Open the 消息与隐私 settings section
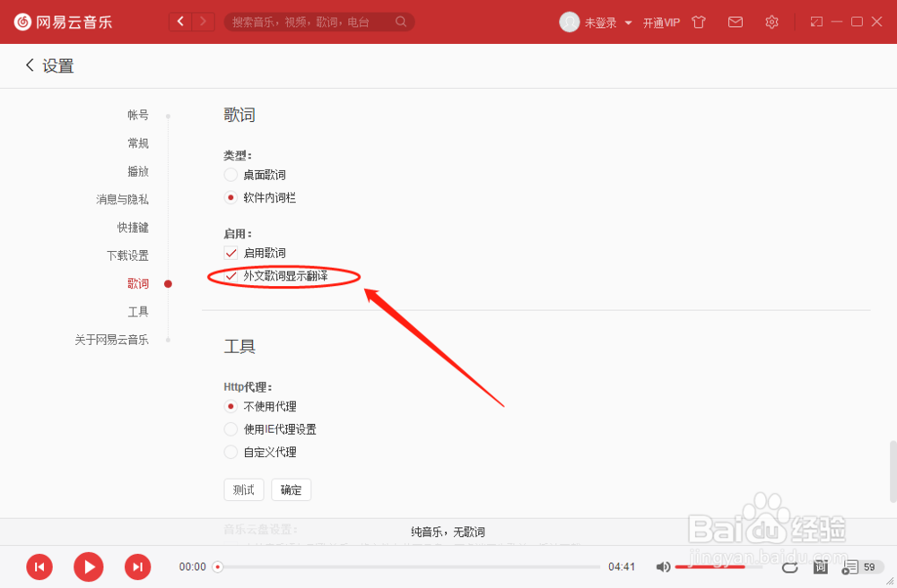Image resolution: width=897 pixels, height=588 pixels. 122,199
